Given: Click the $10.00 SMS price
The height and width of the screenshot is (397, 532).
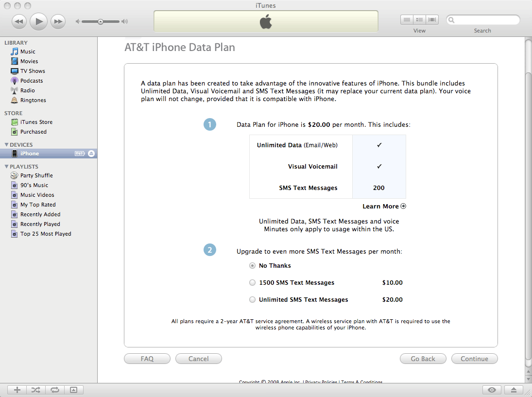Looking at the screenshot, I should [x=392, y=283].
